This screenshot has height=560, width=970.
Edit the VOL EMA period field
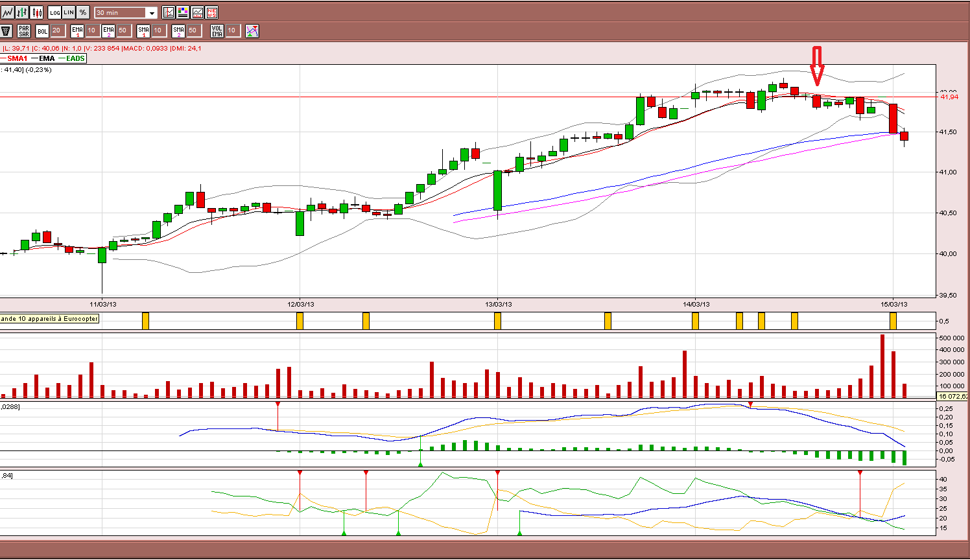click(x=233, y=30)
